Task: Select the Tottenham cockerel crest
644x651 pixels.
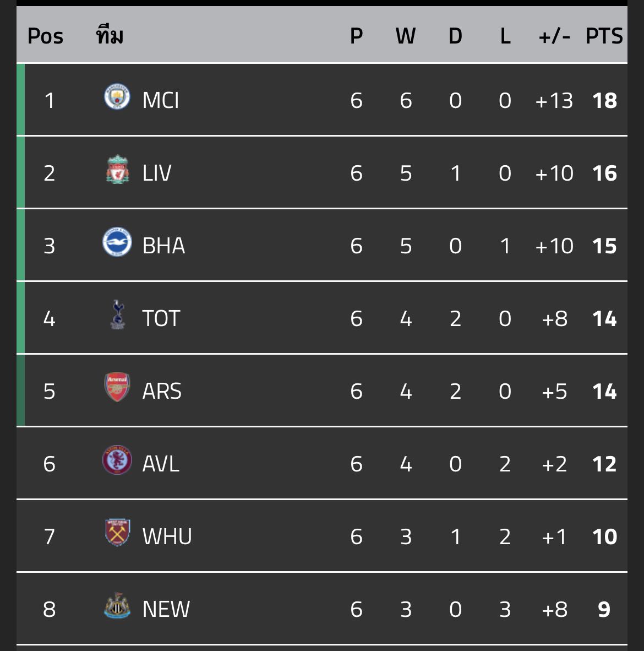Action: pos(117,314)
